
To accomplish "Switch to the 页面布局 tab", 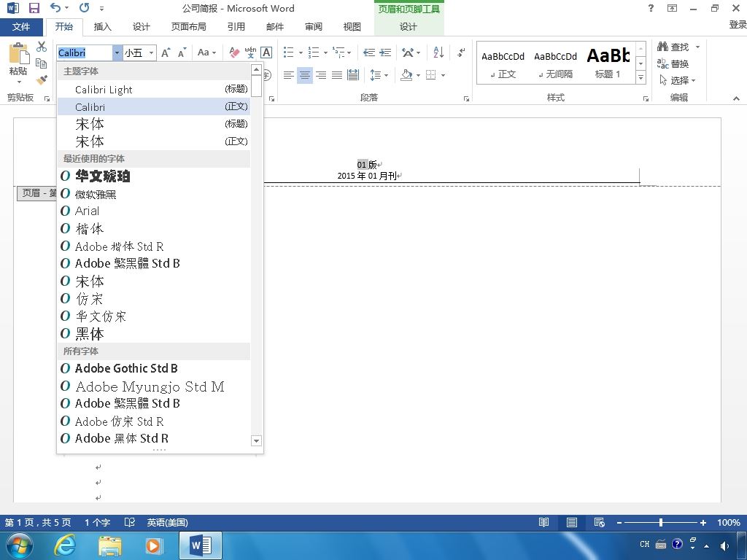I will pos(189,27).
